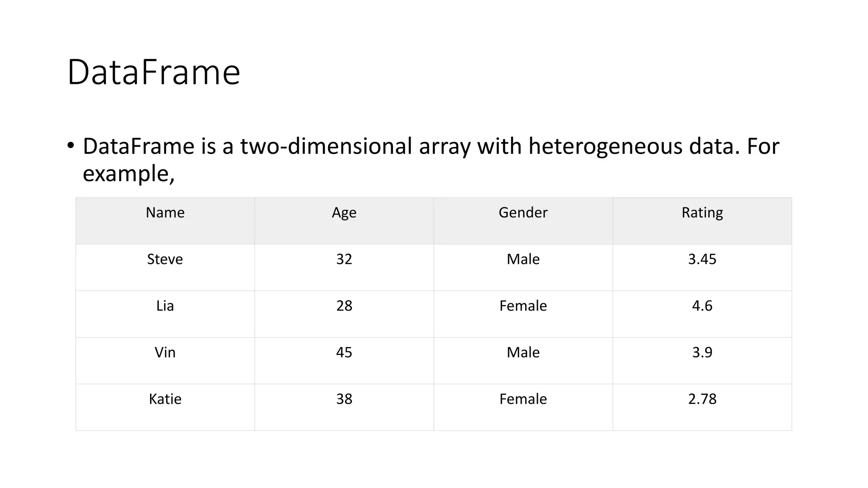Click the Gender column header cell
This screenshot has height=488, width=868.
coord(523,213)
